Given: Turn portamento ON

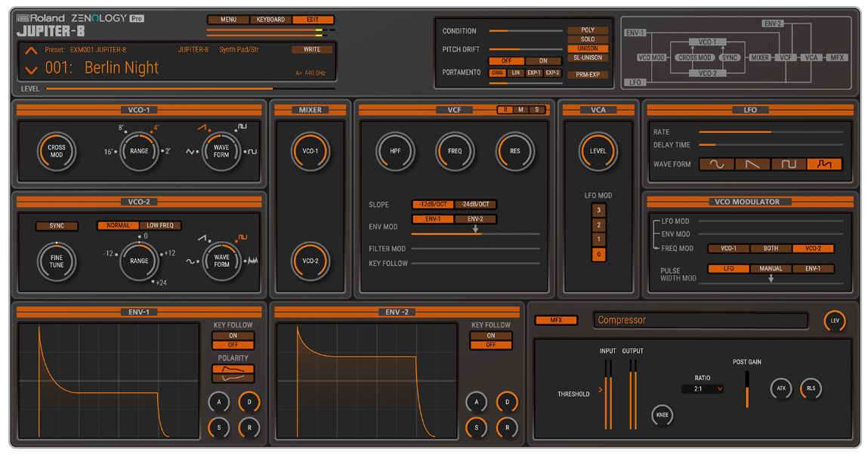Looking at the screenshot, I should 543,61.
